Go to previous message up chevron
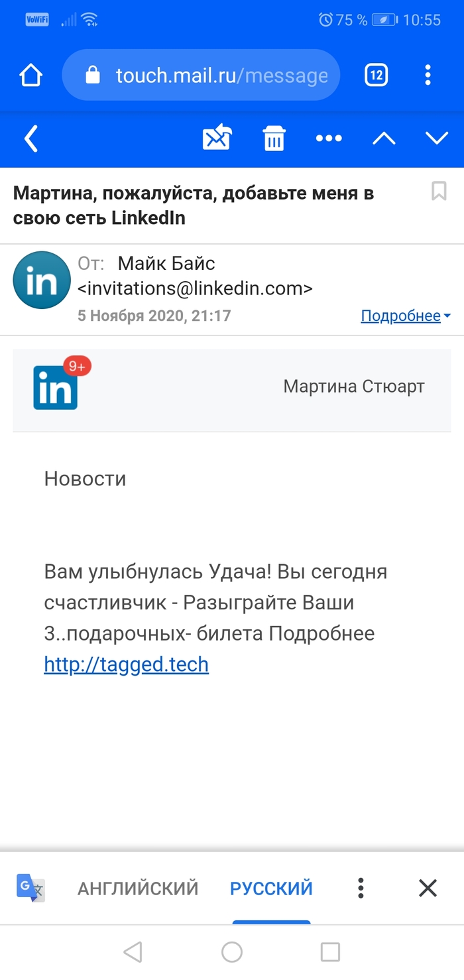Image resolution: width=464 pixels, height=980 pixels. point(384,139)
